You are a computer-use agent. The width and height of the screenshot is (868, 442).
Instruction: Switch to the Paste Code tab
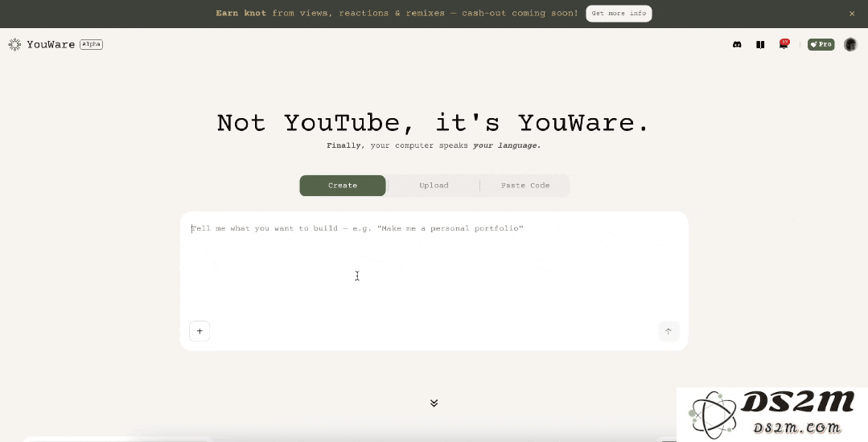pos(525,186)
